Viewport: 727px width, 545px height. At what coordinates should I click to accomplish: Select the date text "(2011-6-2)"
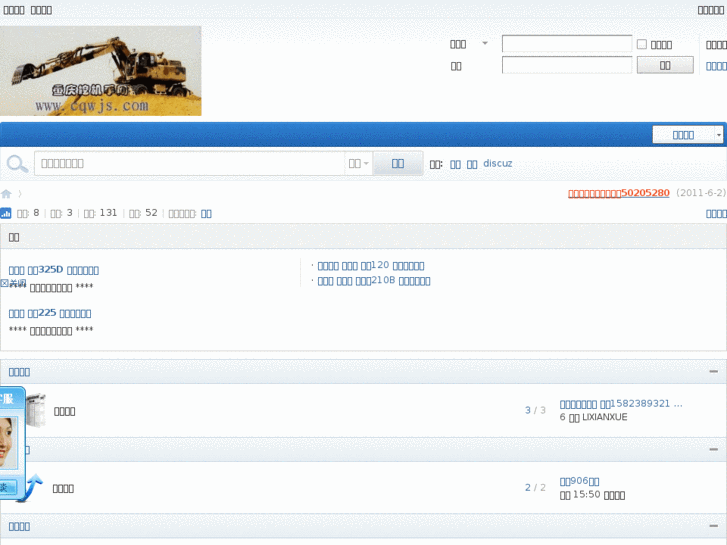(701, 193)
